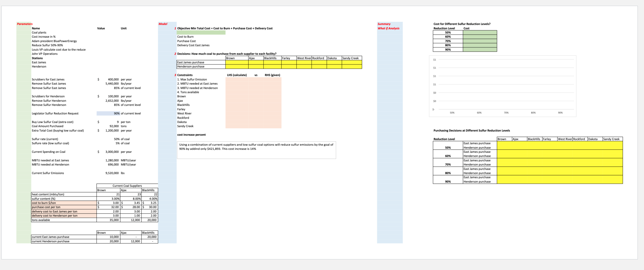Select the 5% low sulfur coal rate
This screenshot has height=270, width=644.
click(117, 144)
